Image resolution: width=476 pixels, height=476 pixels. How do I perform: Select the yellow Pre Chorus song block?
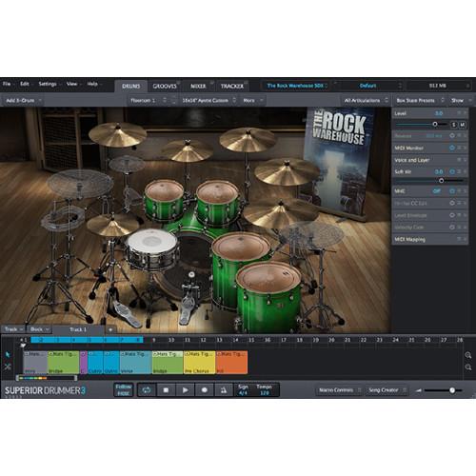[200, 362]
